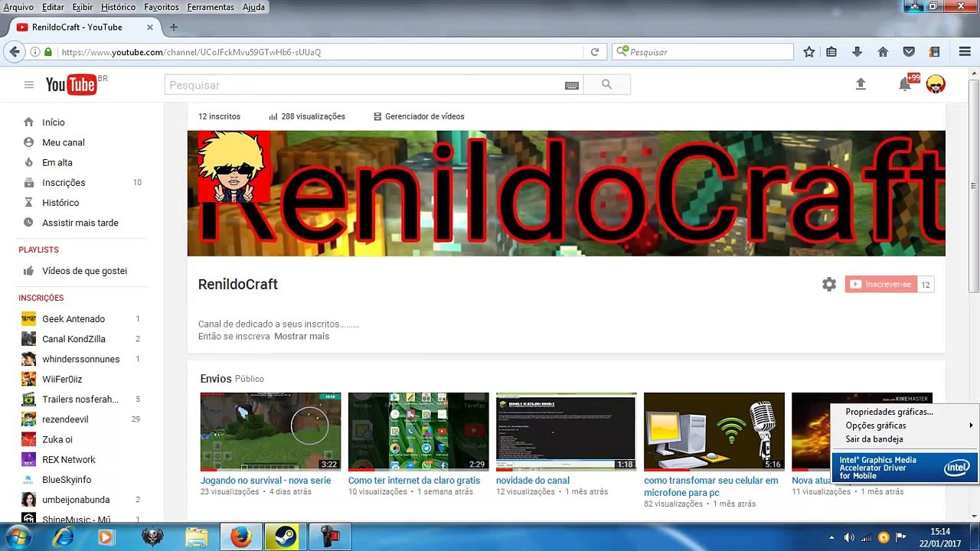Click the YouTube logo
Screen dimensions: 980x551
point(72,84)
